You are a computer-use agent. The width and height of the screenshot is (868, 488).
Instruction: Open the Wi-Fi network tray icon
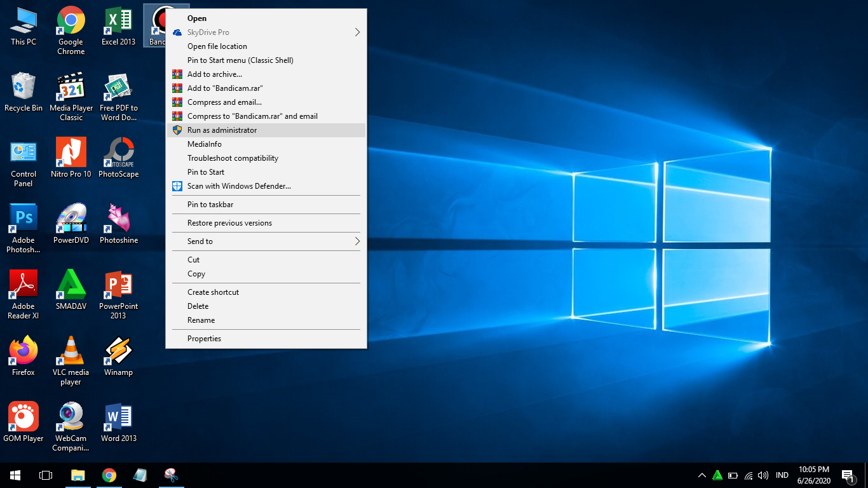point(749,475)
